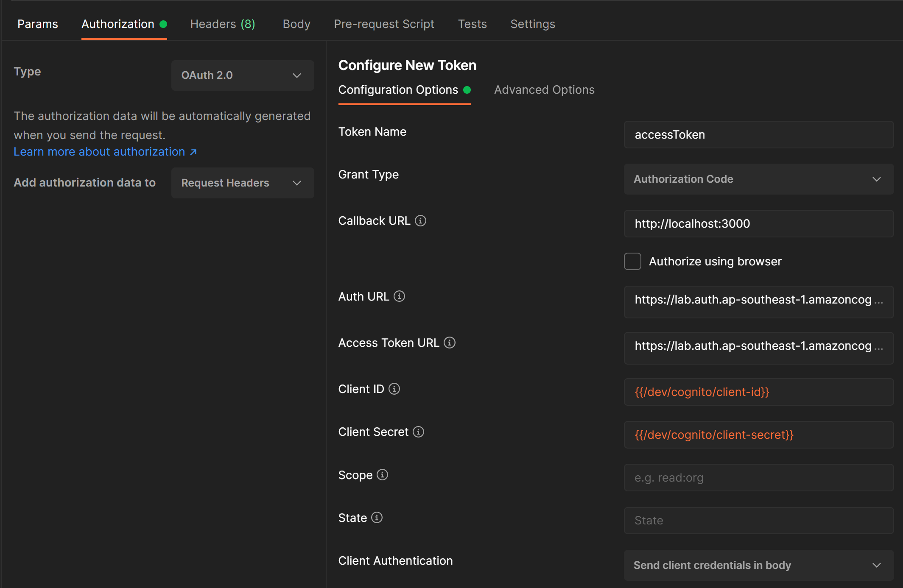Open the Authorization Code grant type dropdown

pos(759,179)
